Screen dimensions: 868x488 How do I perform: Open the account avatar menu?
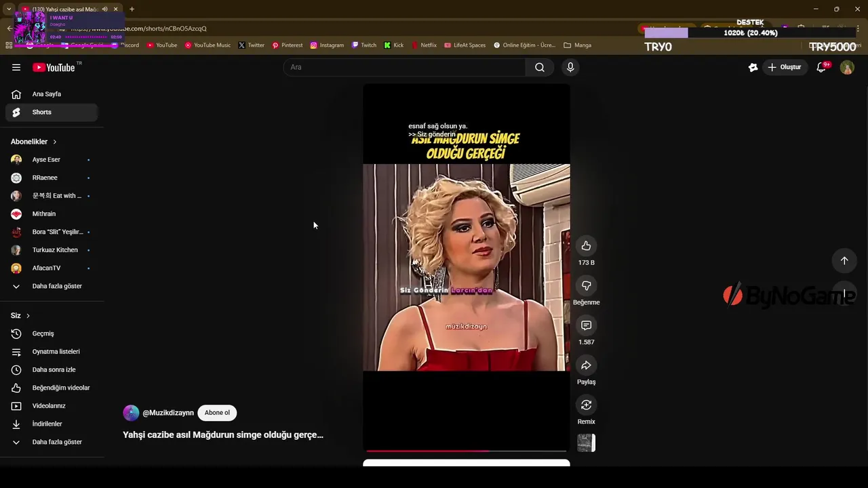(x=847, y=67)
